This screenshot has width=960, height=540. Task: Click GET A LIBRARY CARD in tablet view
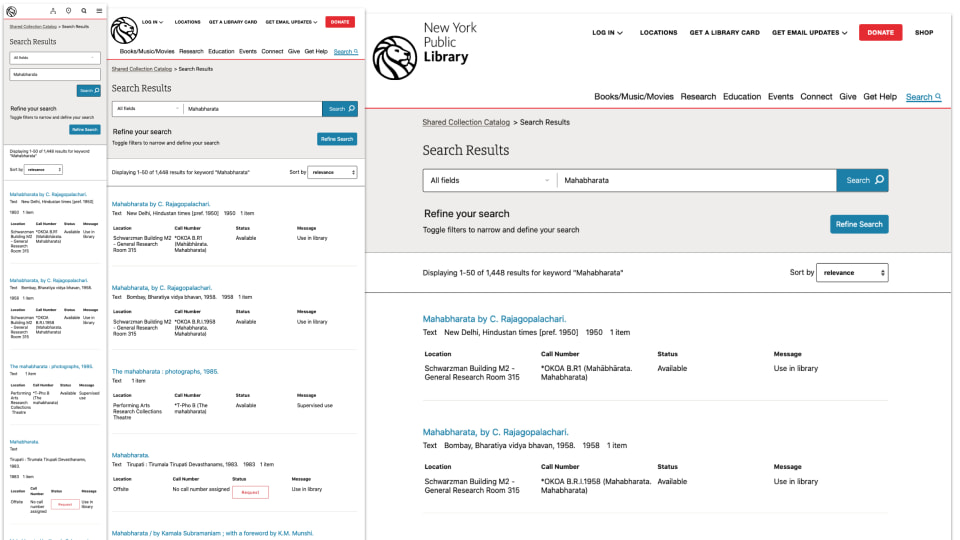(233, 22)
